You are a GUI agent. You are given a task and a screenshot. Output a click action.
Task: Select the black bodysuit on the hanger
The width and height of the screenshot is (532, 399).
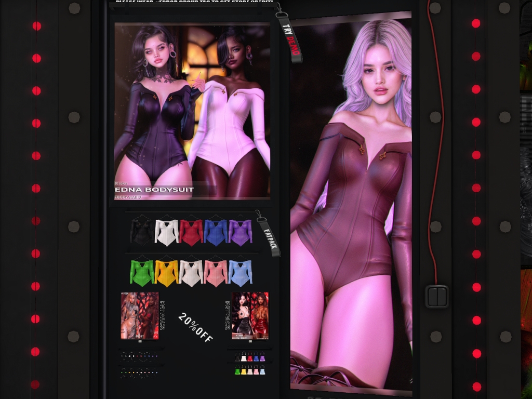click(140, 232)
